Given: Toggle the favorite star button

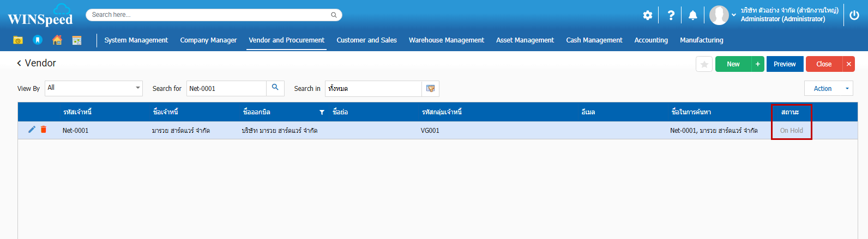Looking at the screenshot, I should tap(704, 64).
